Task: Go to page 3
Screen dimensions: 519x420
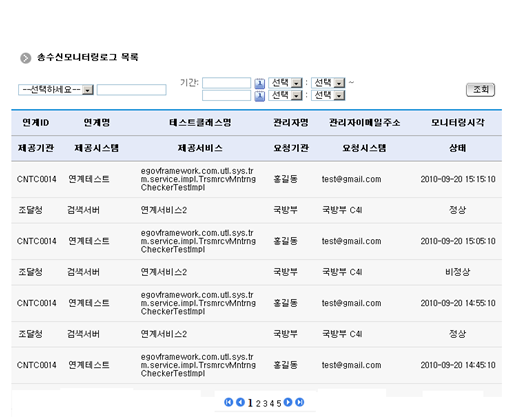Action: click(x=265, y=404)
